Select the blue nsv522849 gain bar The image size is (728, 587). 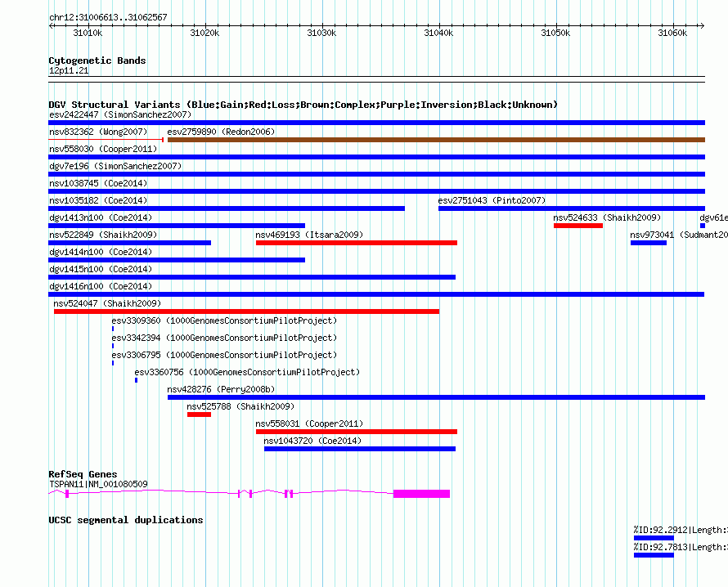129,243
